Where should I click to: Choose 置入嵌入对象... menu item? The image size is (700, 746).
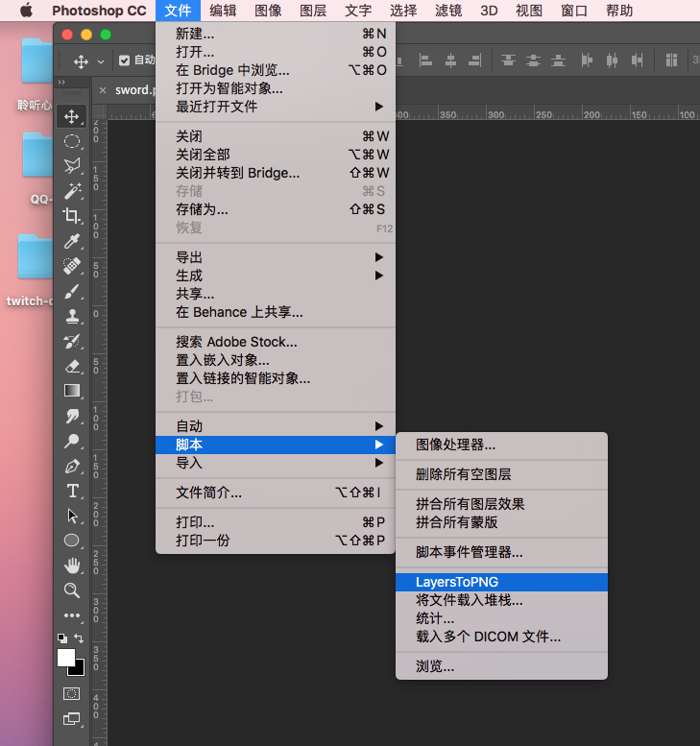coord(276,360)
